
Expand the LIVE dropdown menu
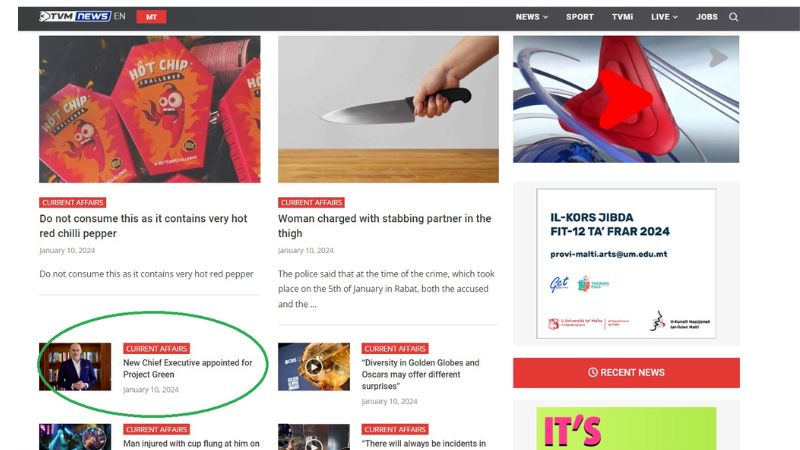pos(664,17)
